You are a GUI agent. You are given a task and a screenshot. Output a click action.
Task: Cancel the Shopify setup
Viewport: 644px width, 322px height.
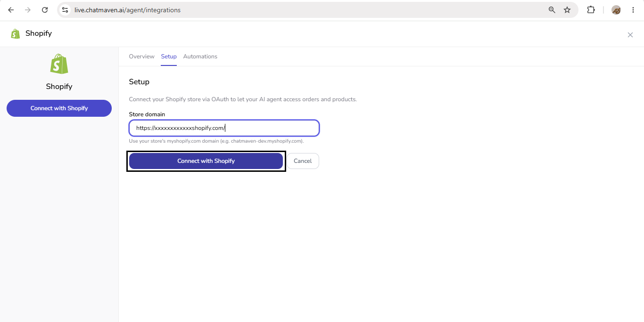coord(303,161)
